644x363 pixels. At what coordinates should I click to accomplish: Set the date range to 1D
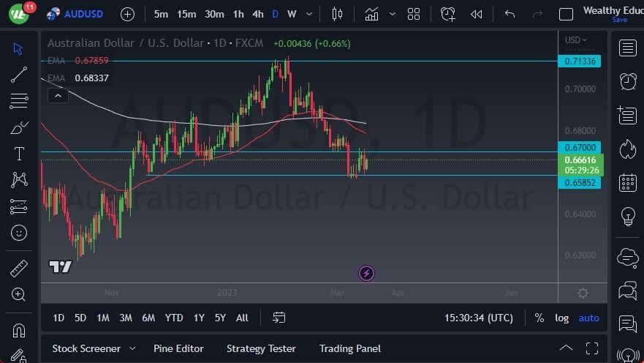coord(58,318)
